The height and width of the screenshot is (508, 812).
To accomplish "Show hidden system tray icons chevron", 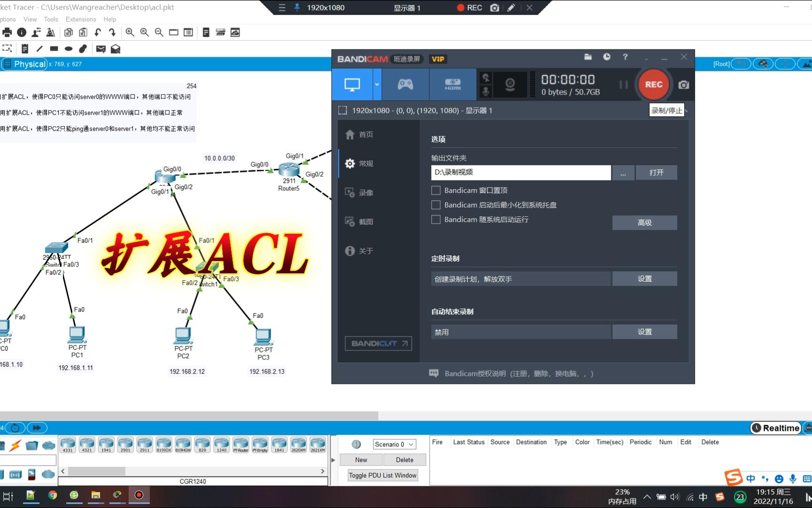I will pyautogui.click(x=647, y=497).
